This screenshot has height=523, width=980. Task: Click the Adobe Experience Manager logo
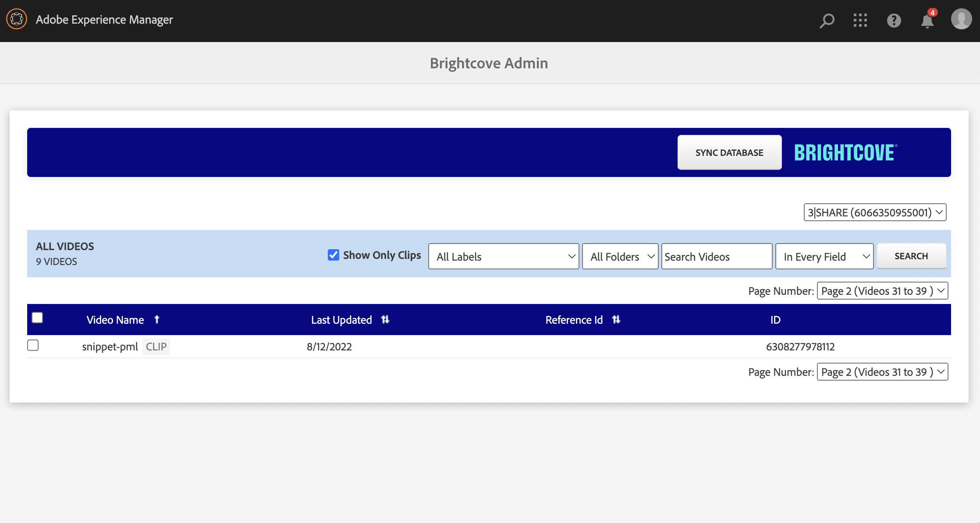pyautogui.click(x=16, y=19)
